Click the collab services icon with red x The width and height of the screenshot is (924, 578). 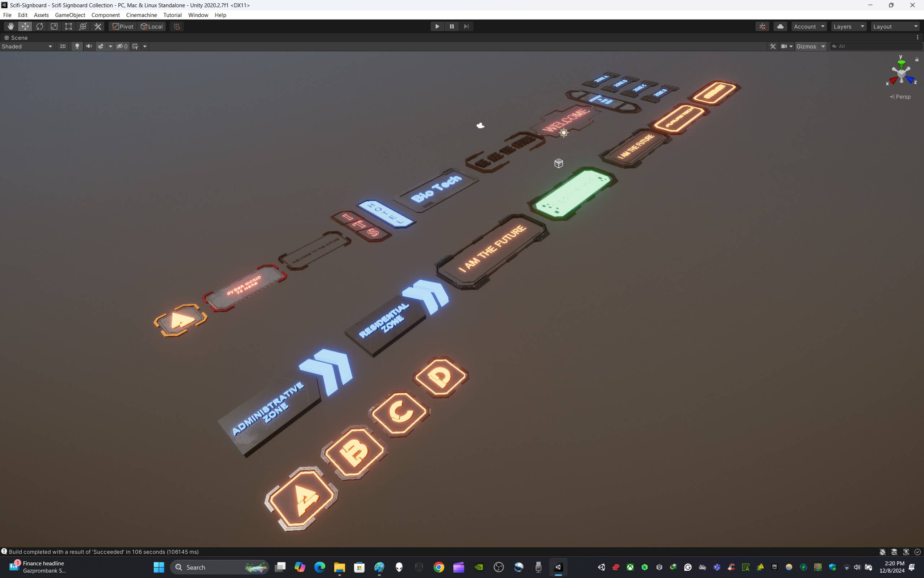tap(763, 26)
